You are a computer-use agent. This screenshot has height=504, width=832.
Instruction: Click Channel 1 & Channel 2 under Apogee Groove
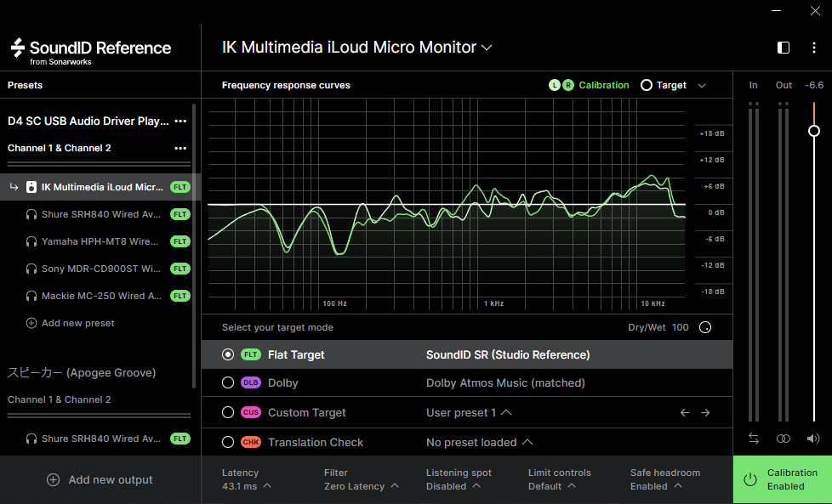pyautogui.click(x=60, y=399)
